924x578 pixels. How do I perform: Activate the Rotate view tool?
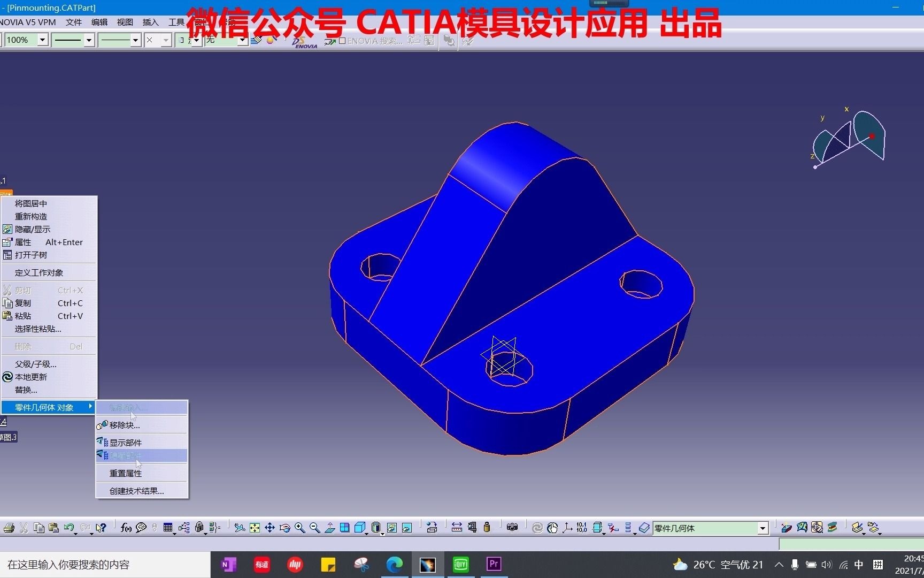(284, 528)
